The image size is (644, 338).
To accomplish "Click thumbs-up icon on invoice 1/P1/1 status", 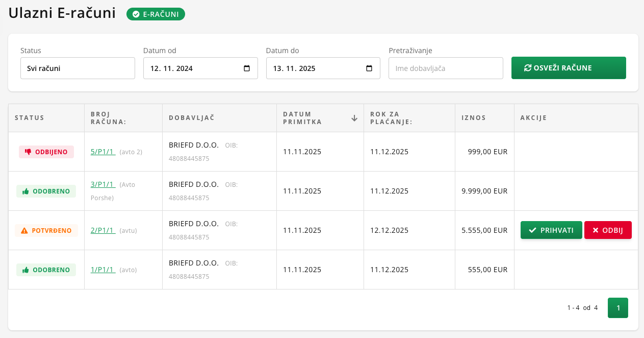I will pos(25,270).
